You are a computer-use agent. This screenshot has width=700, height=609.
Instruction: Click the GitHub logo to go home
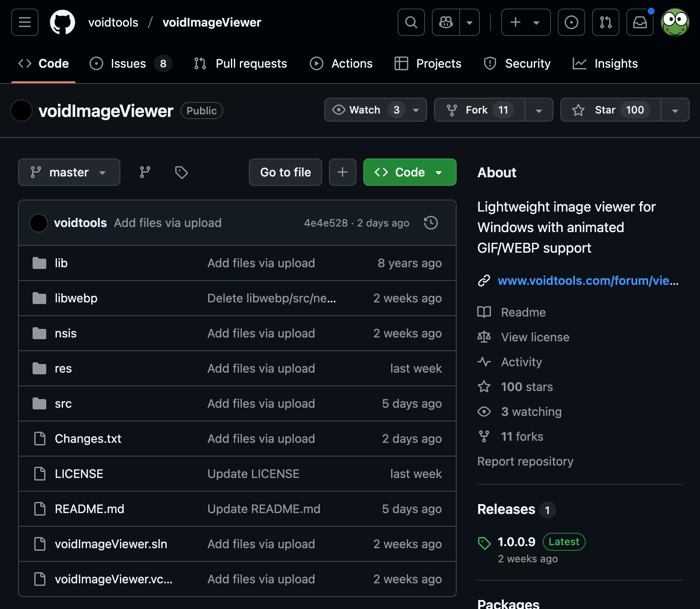[x=63, y=22]
